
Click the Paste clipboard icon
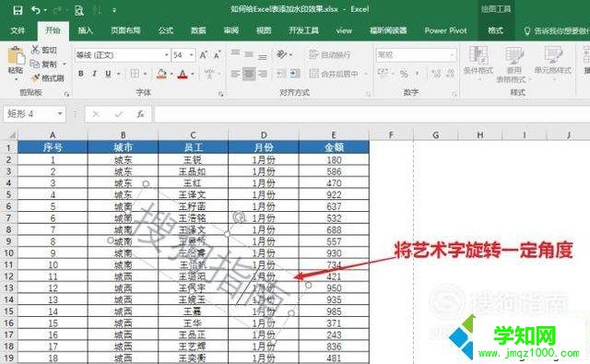coord(17,55)
